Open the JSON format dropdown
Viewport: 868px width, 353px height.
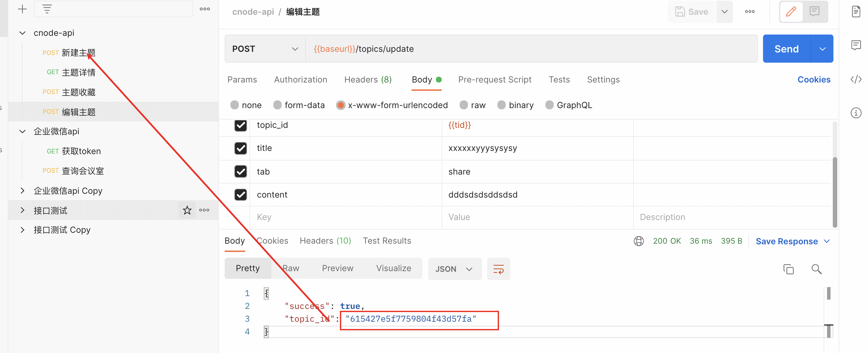454,269
